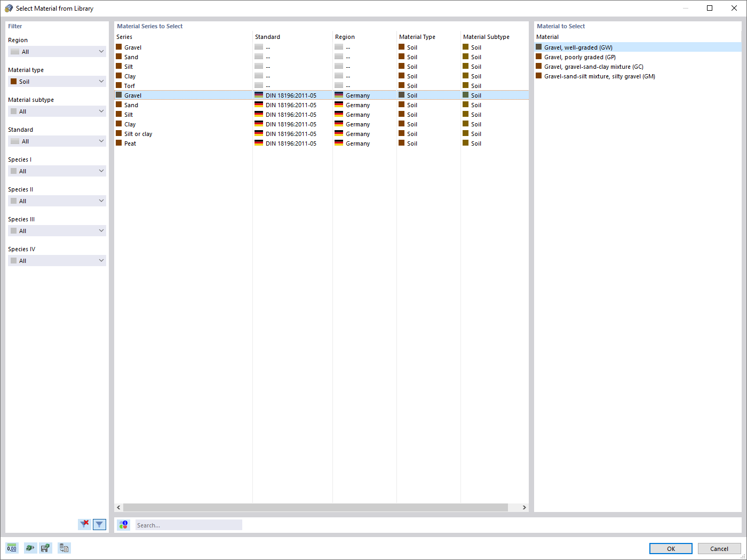The height and width of the screenshot is (560, 747).
Task: Open the Material subtype dropdown
Action: (57, 111)
